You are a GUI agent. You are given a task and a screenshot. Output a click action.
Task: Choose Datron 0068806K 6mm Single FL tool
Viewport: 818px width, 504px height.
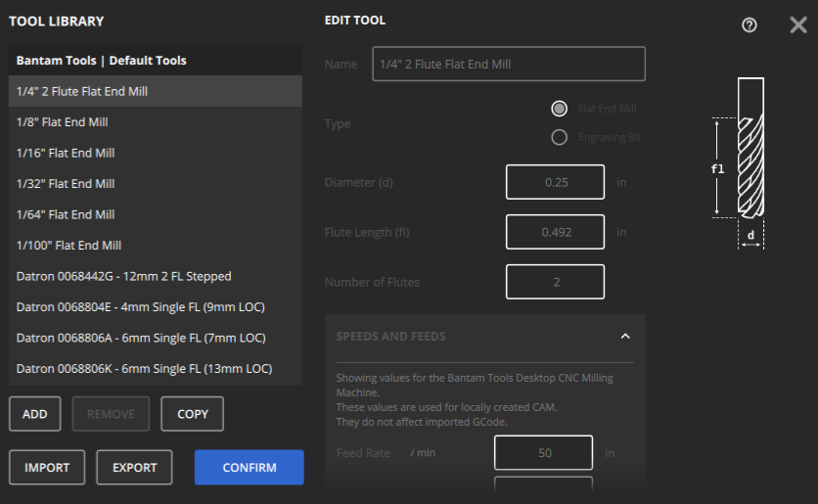coord(156,369)
